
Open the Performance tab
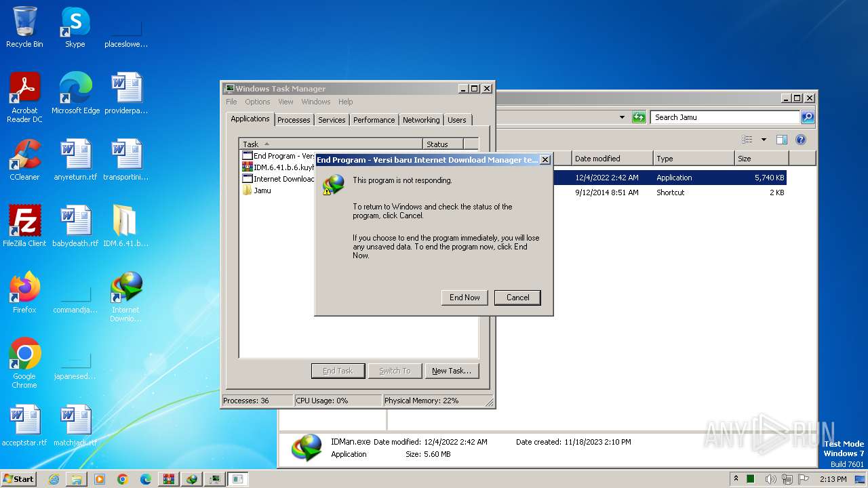(374, 120)
